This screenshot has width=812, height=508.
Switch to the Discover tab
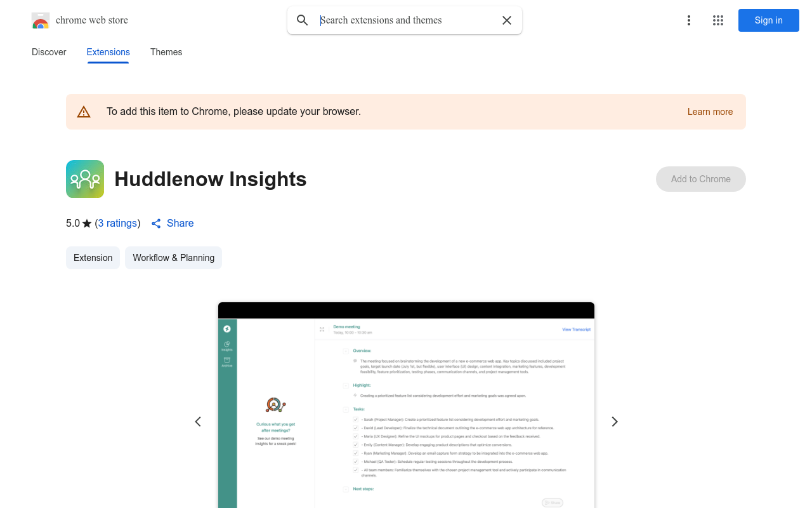tap(49, 52)
